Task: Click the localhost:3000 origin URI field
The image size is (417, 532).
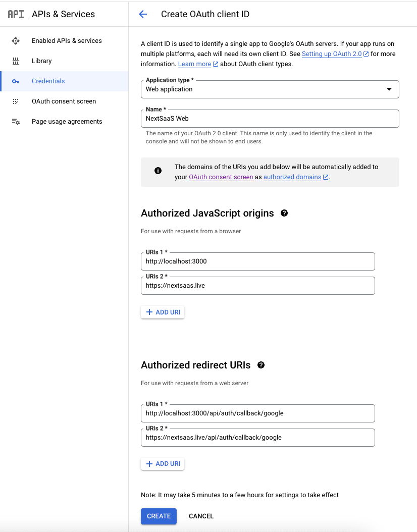Action: (x=257, y=261)
